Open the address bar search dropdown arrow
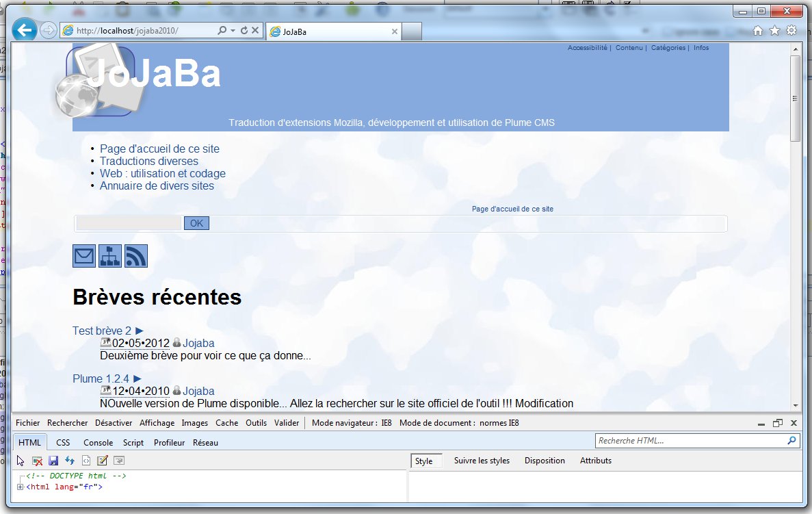The height and width of the screenshot is (514, 812). pos(233,31)
